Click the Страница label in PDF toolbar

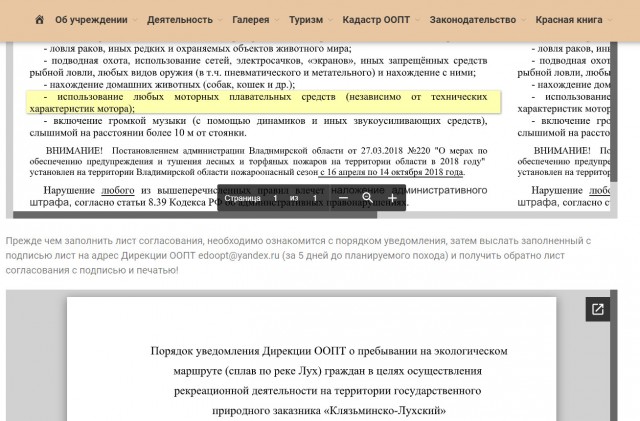click(242, 198)
